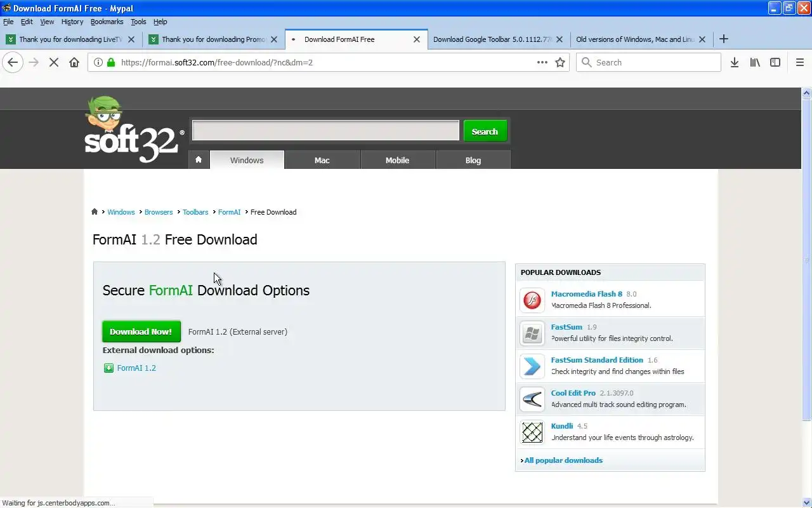Click the soft32 logo

(134, 130)
